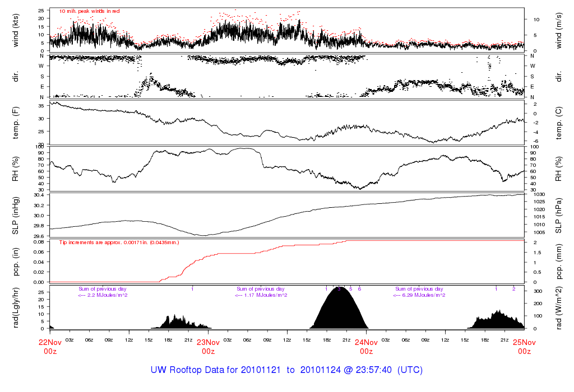Click the 'temp. (C)' axis label
The width and height of the screenshot is (574, 392).
tap(558, 123)
